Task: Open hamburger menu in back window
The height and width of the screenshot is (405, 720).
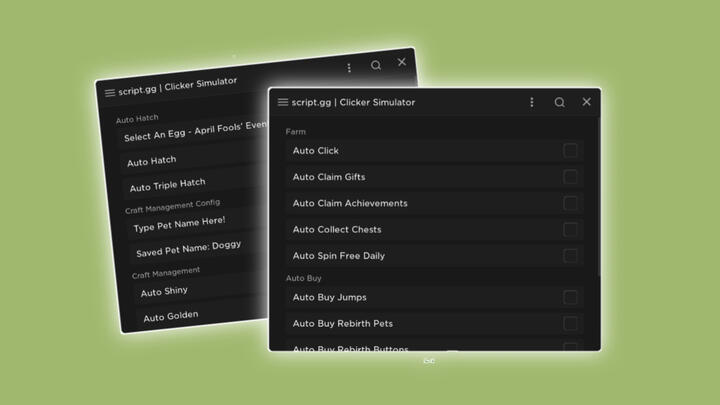Action: (x=110, y=92)
